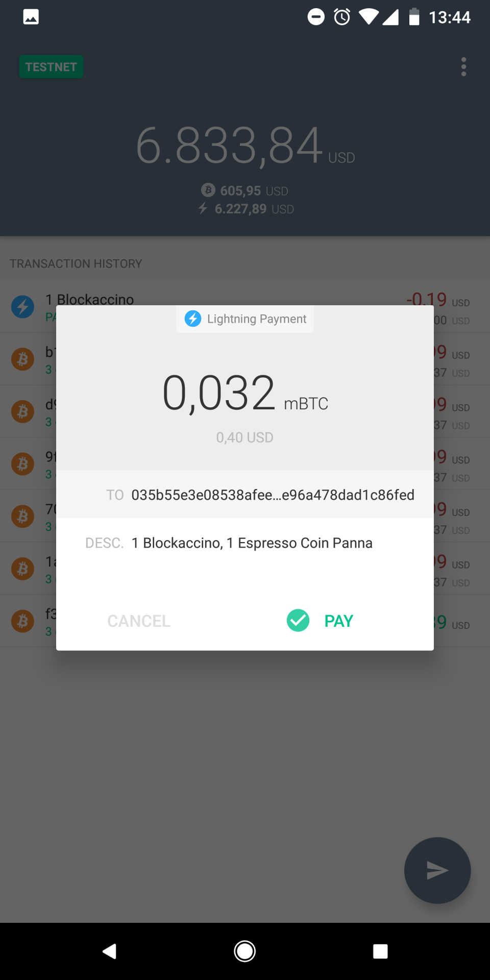Image resolution: width=490 pixels, height=980 pixels.
Task: Tap the green PAY checkmark icon
Action: tap(298, 621)
